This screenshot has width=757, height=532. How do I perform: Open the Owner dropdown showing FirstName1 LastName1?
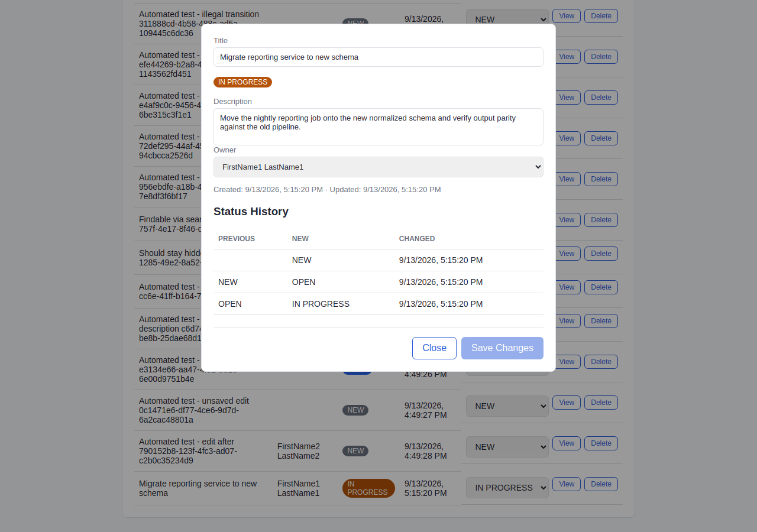(378, 167)
